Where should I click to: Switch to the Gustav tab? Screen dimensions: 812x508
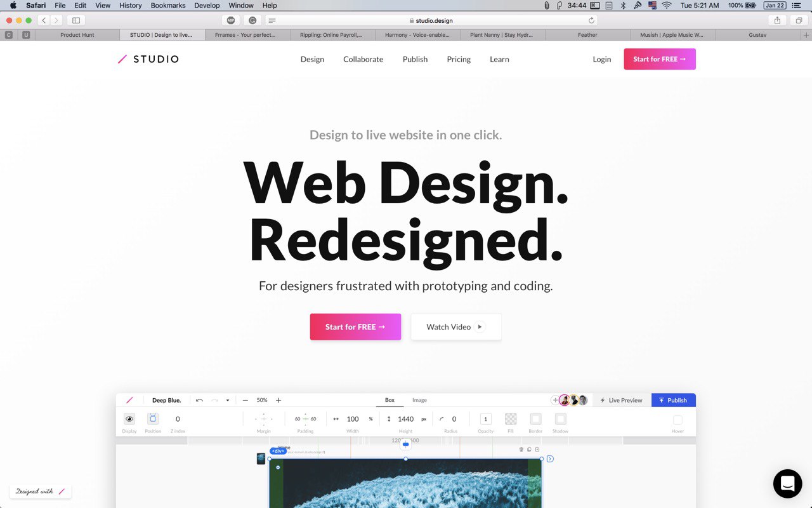(x=757, y=35)
